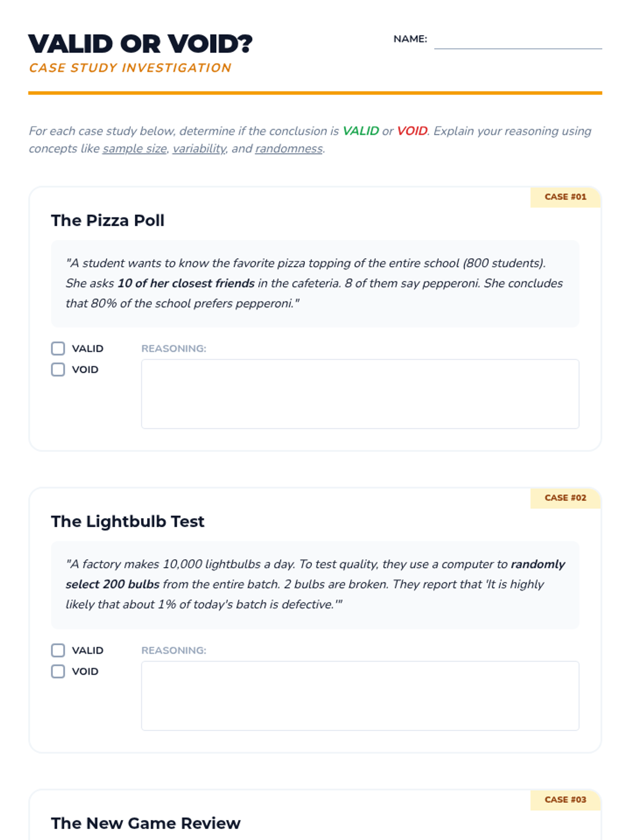Click the underlined 'variability' term
The image size is (630, 840).
[x=199, y=149]
